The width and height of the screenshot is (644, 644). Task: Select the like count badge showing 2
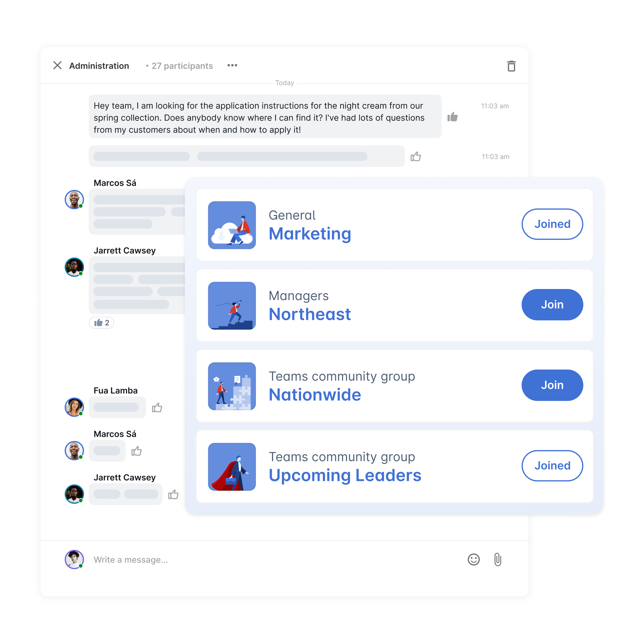coord(103,322)
